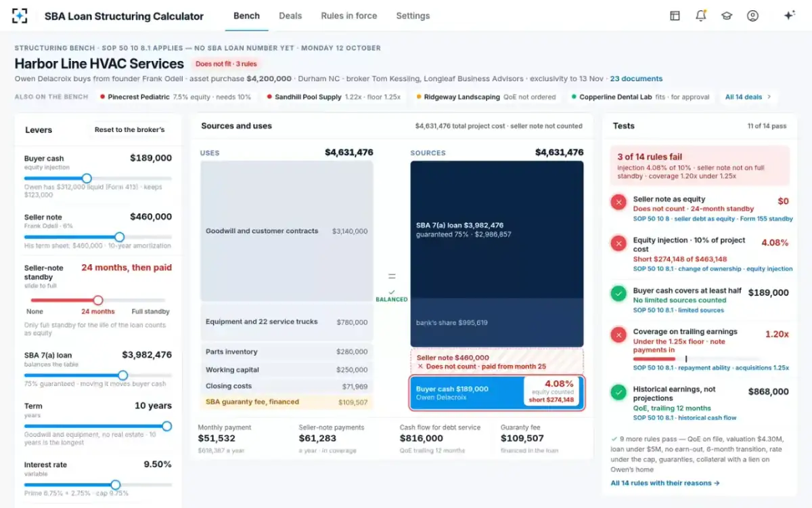Click the Seller note $460,000 source block
The height and width of the screenshot is (508, 812).
[x=497, y=362]
